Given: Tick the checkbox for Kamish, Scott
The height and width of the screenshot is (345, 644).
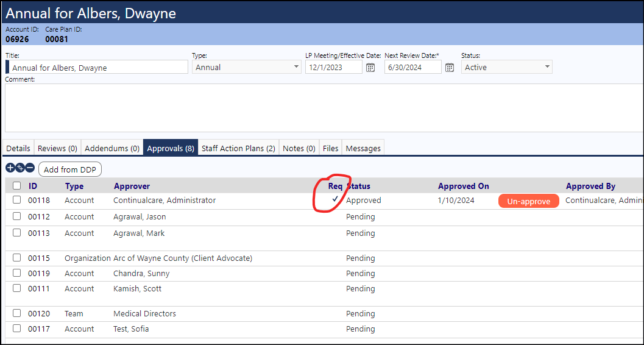Looking at the screenshot, I should point(16,288).
